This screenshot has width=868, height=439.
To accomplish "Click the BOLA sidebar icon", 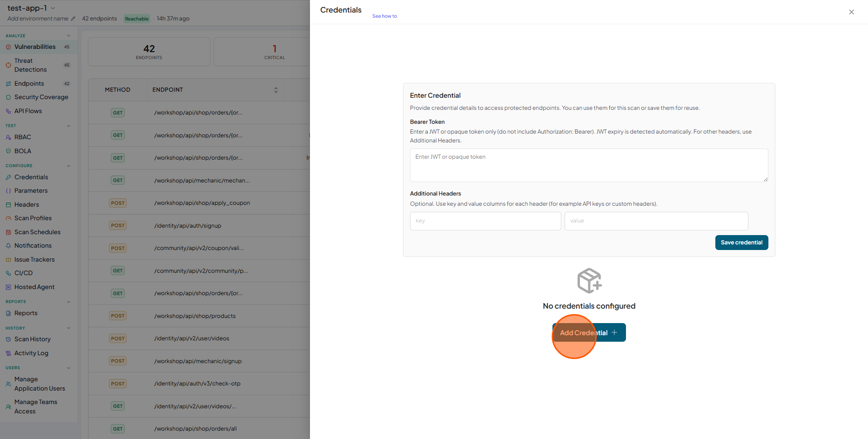I will (x=8, y=151).
